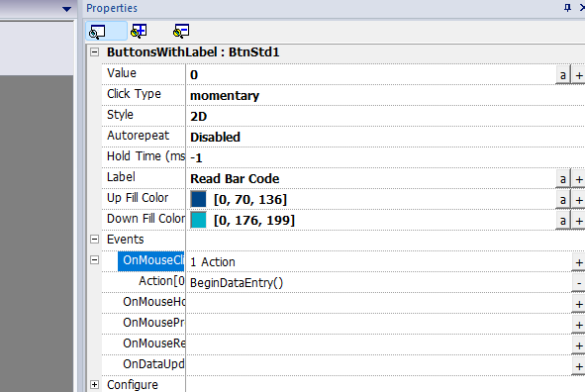Add an action to OnDataUpdate with '+'

pos(579,366)
